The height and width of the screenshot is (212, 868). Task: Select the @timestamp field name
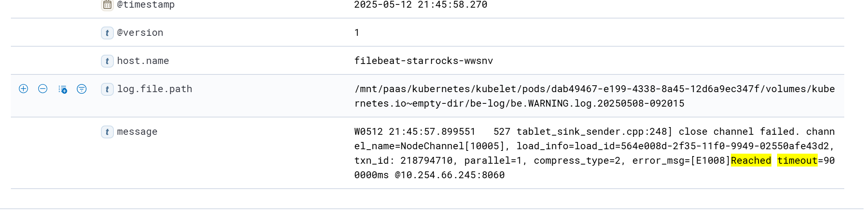pyautogui.click(x=146, y=5)
